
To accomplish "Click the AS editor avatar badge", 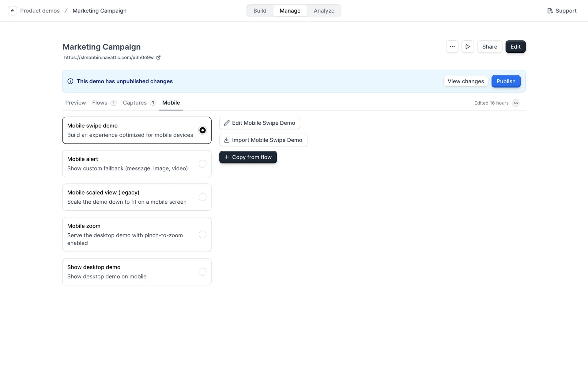I will [x=516, y=103].
